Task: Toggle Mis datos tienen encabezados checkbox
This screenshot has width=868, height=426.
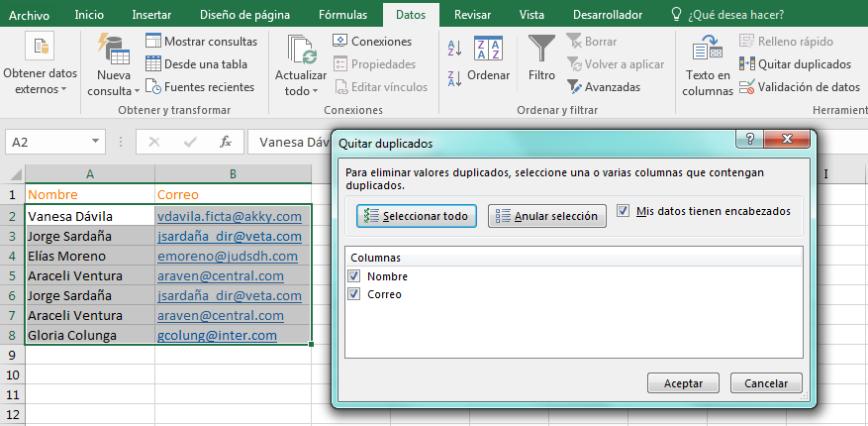Action: pos(623,211)
